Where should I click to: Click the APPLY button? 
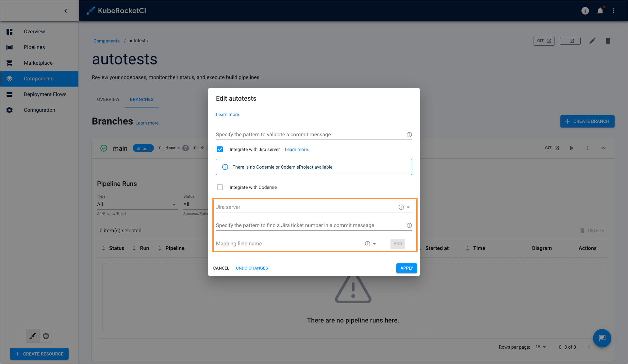coord(406,268)
